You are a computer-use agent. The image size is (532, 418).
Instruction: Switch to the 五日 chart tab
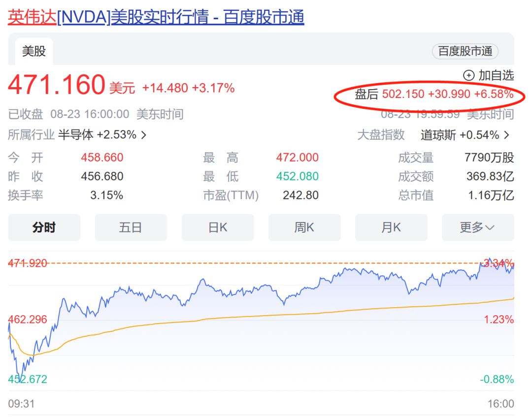click(131, 227)
